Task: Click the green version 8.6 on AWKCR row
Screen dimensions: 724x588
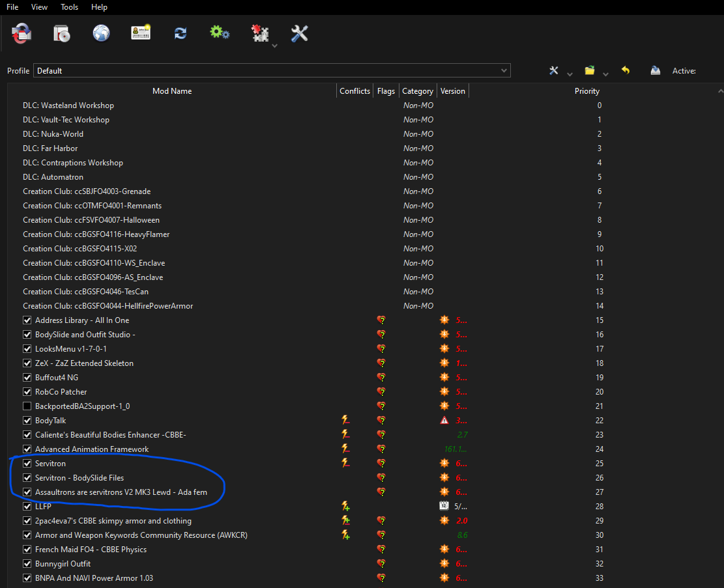Action: [x=462, y=535]
